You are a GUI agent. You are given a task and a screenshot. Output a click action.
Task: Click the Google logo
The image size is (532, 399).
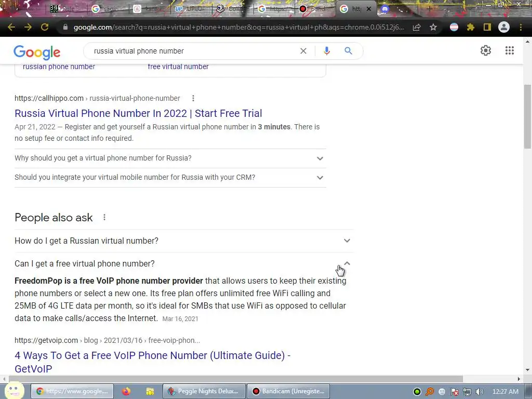click(37, 52)
